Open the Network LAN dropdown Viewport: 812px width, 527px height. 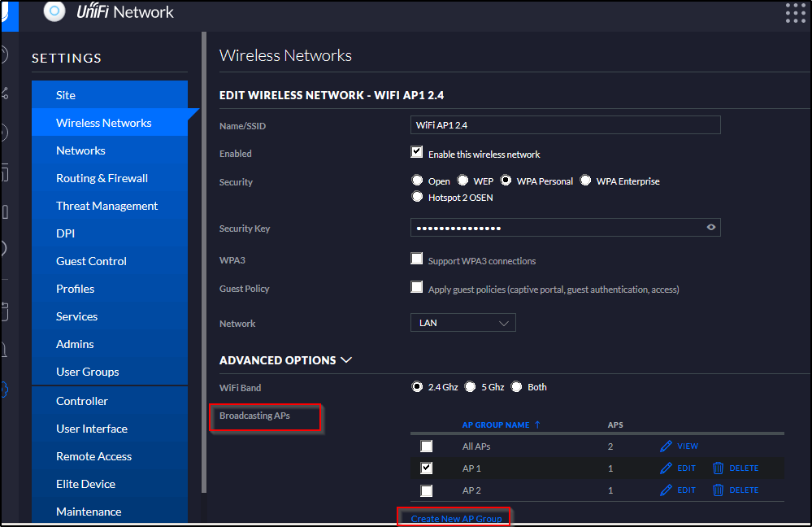pos(463,323)
